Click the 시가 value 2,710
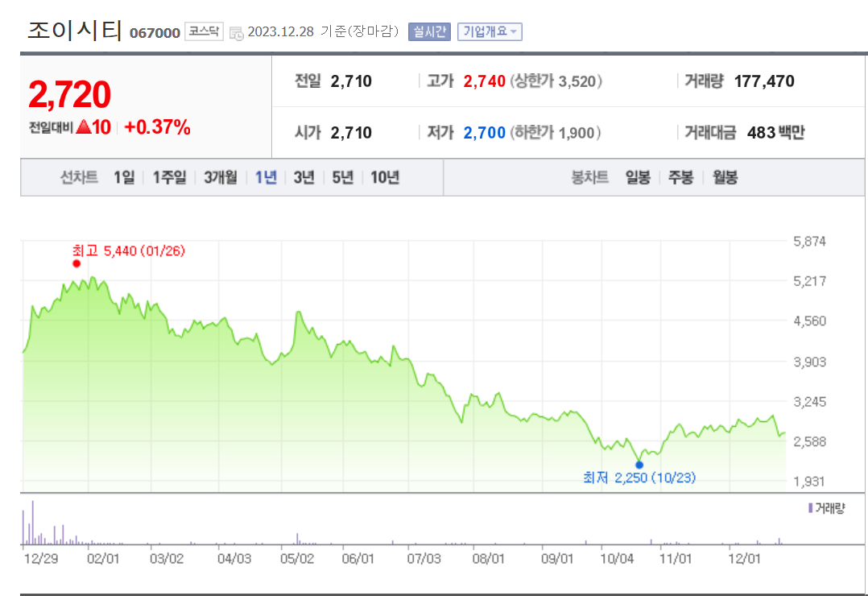Viewport: 868px width, 596px height. [351, 133]
